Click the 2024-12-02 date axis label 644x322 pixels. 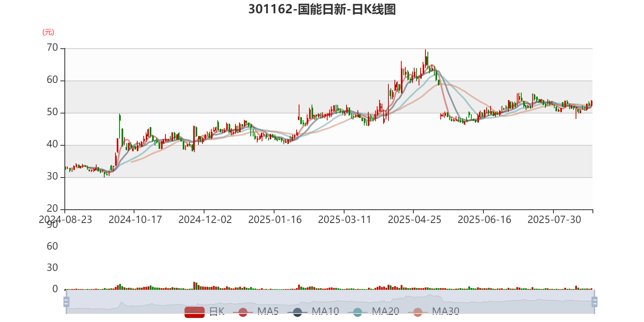pyautogui.click(x=205, y=220)
